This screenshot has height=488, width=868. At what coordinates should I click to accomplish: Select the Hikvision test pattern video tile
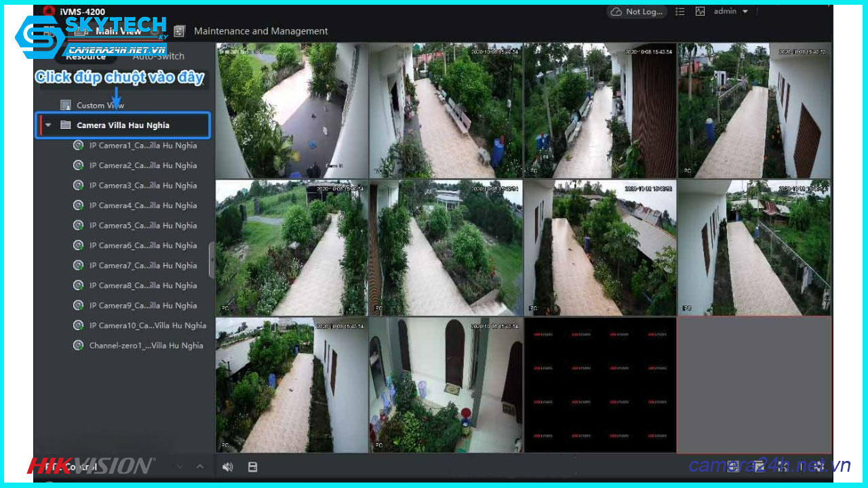pos(599,384)
